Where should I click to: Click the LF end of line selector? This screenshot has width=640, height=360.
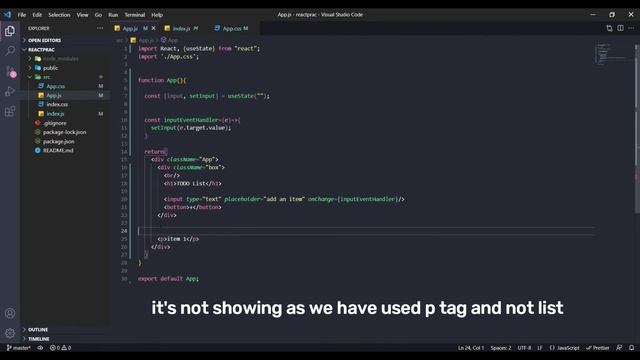pyautogui.click(x=540, y=348)
